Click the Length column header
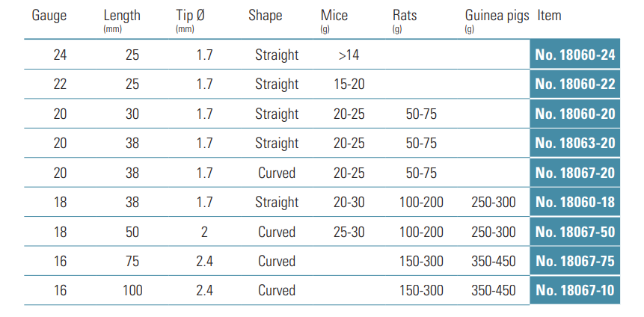644x317 pixels. [x=122, y=16]
